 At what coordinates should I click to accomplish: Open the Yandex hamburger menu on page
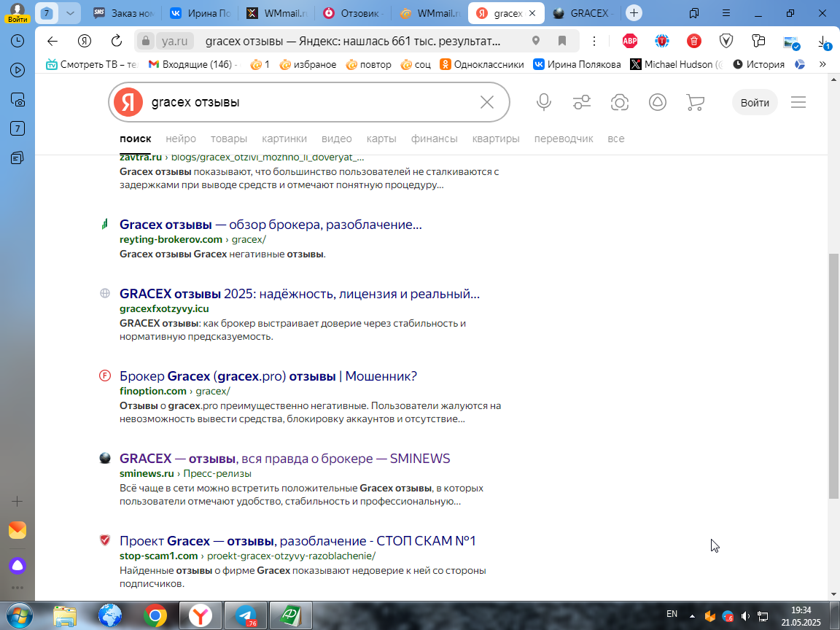tap(798, 102)
